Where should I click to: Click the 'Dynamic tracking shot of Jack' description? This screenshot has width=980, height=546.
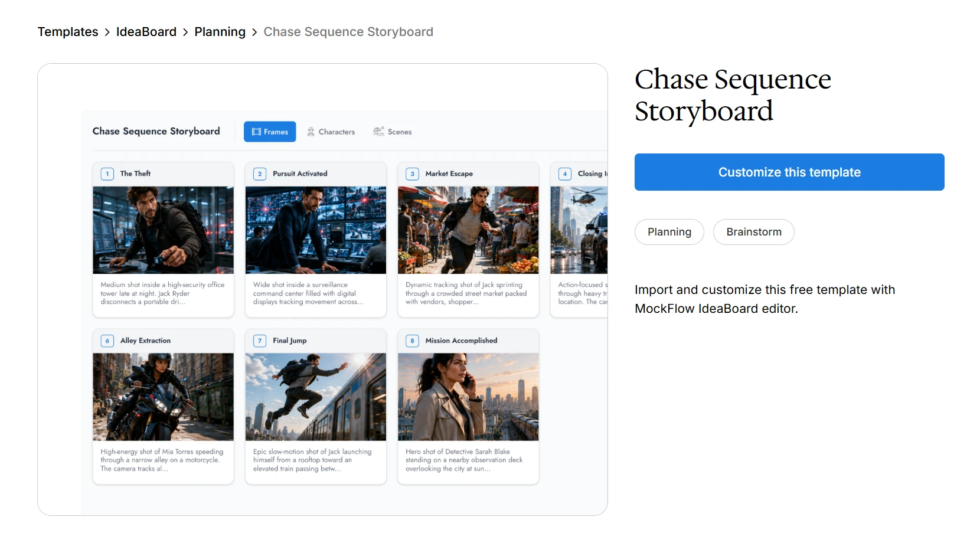coord(466,293)
